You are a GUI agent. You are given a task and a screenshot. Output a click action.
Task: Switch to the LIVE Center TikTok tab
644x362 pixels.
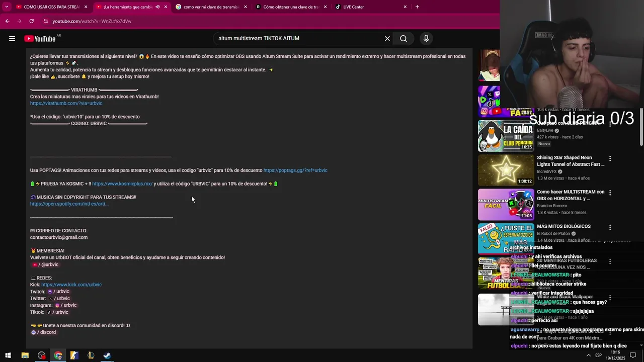(371, 7)
